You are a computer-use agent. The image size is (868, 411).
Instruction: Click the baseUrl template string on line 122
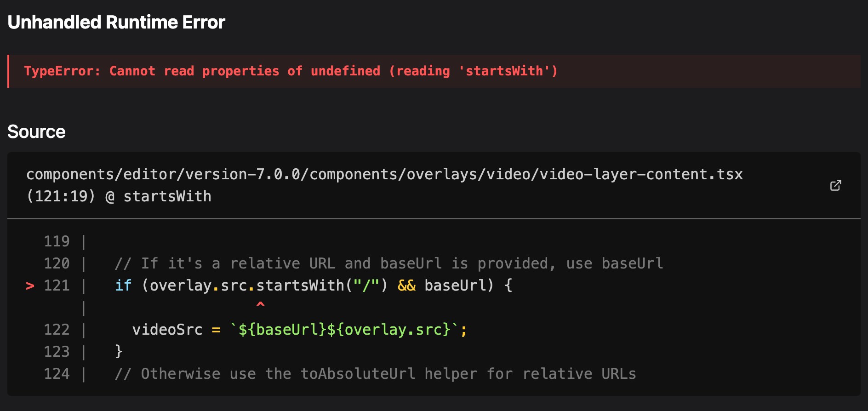click(x=344, y=330)
